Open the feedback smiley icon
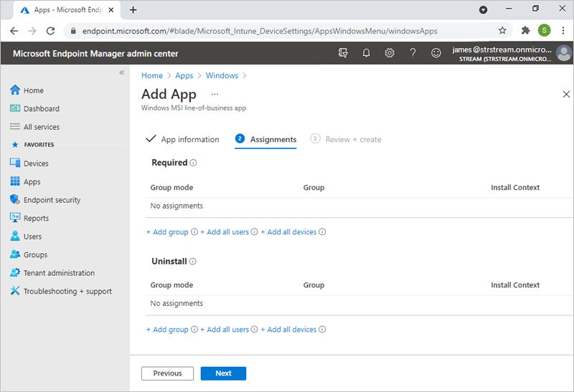 point(436,53)
